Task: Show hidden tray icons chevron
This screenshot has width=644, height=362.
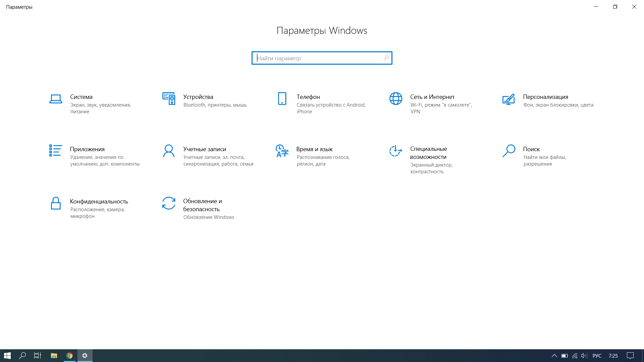Action: 554,356
